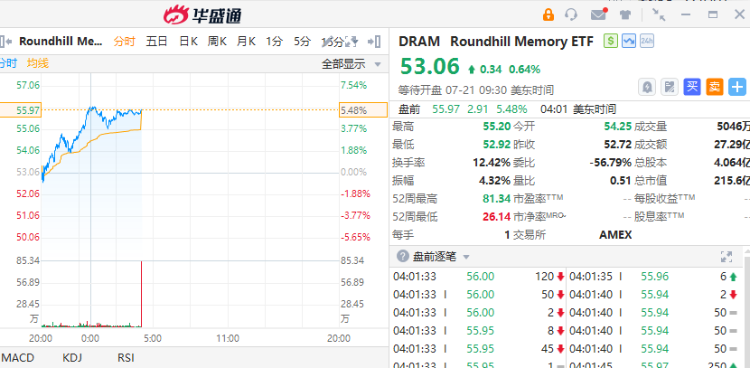The image size is (750, 368).
Task: Toggle the green dollar badge
Action: pos(611,41)
